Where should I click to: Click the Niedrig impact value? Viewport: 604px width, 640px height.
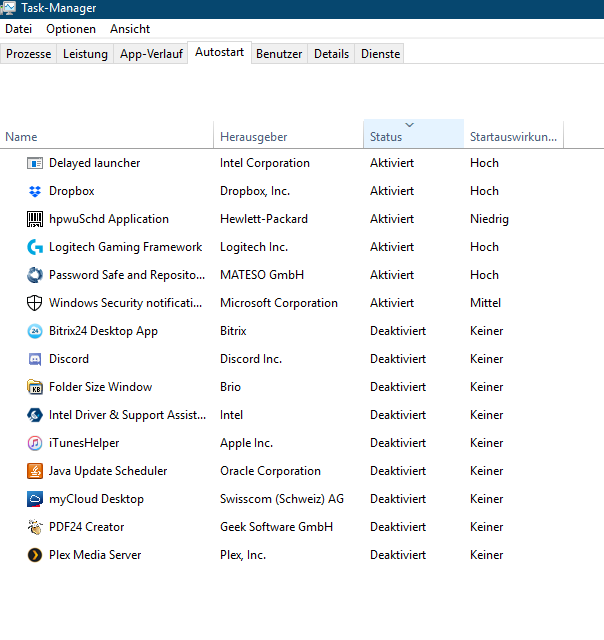click(x=489, y=219)
